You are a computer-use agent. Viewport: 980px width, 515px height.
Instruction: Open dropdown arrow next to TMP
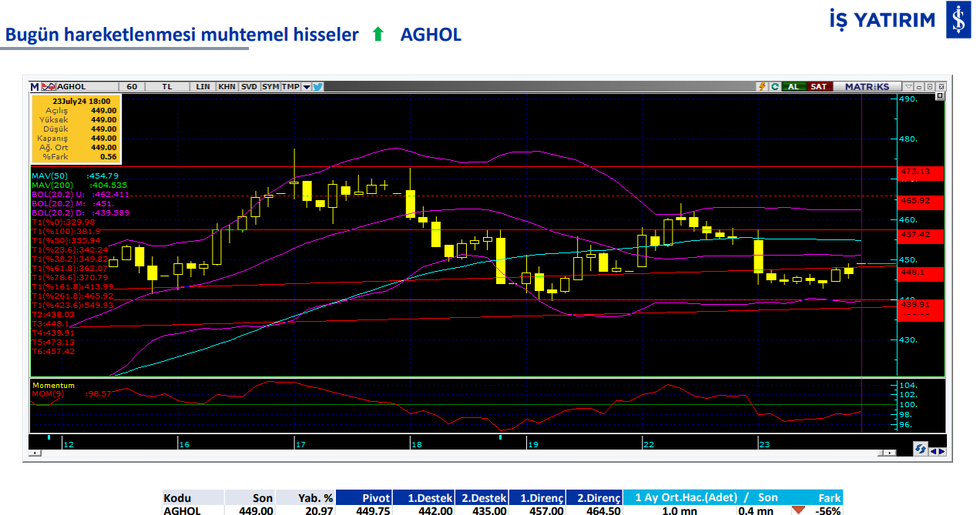coord(306,87)
